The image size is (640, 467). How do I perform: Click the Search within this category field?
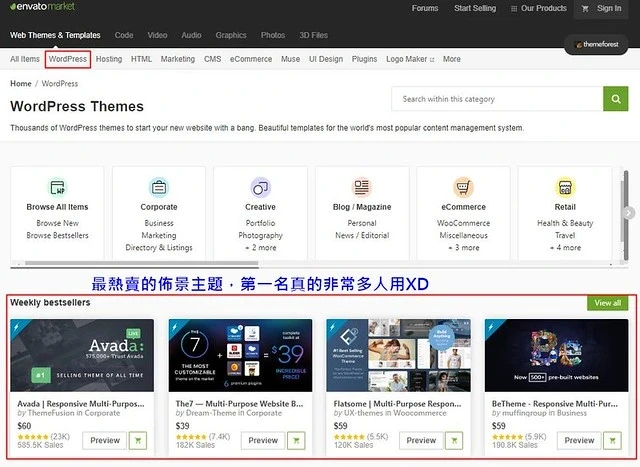tap(497, 99)
